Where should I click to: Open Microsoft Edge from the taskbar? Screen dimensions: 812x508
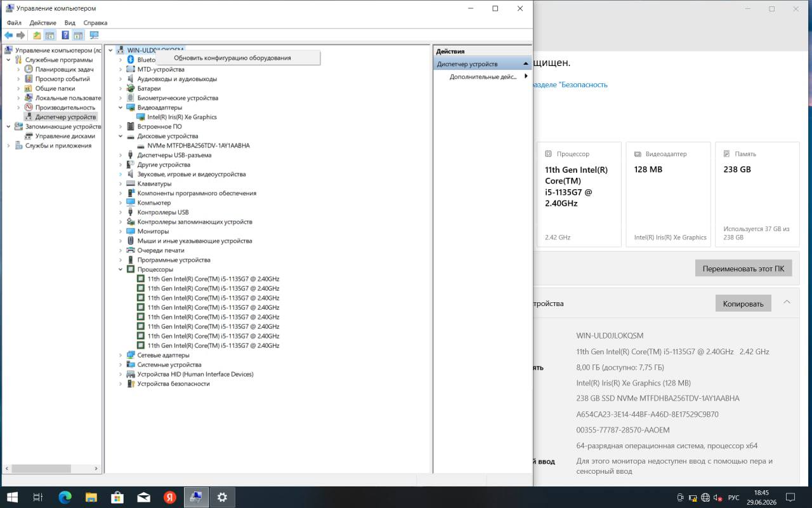(65, 497)
